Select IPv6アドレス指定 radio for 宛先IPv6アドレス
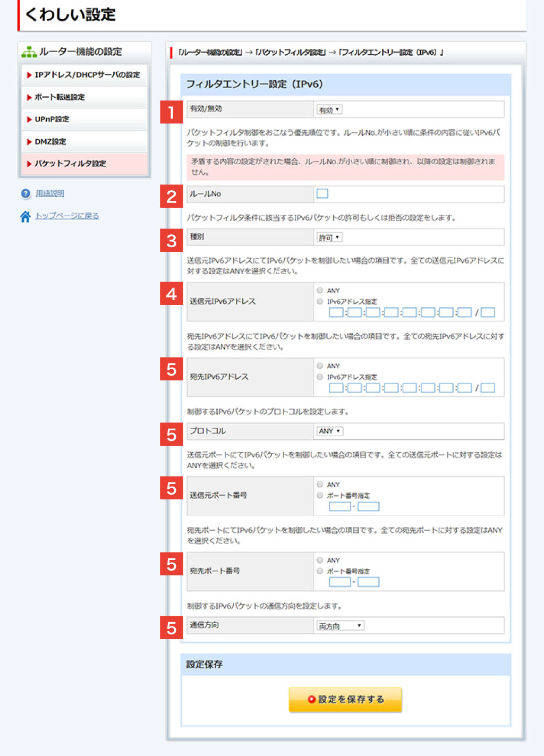The height and width of the screenshot is (756, 544). pyautogui.click(x=320, y=377)
